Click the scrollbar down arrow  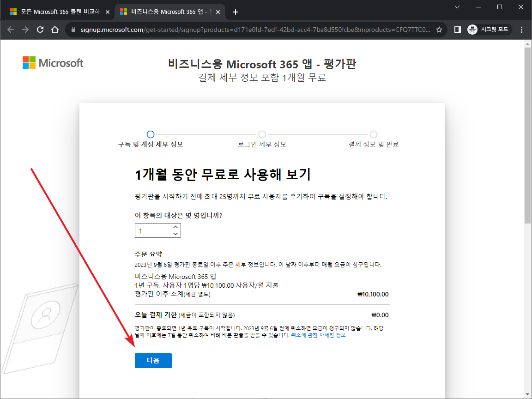[x=527, y=394]
